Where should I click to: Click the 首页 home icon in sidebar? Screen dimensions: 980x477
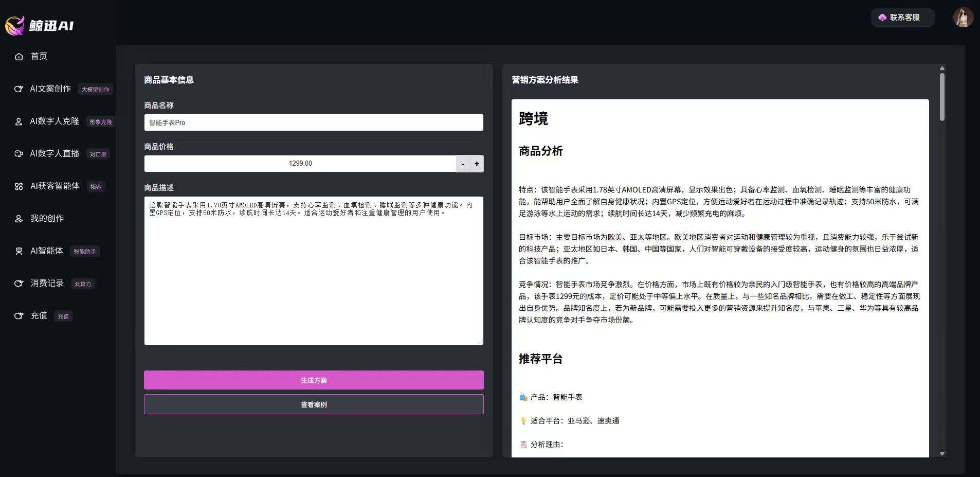(19, 57)
